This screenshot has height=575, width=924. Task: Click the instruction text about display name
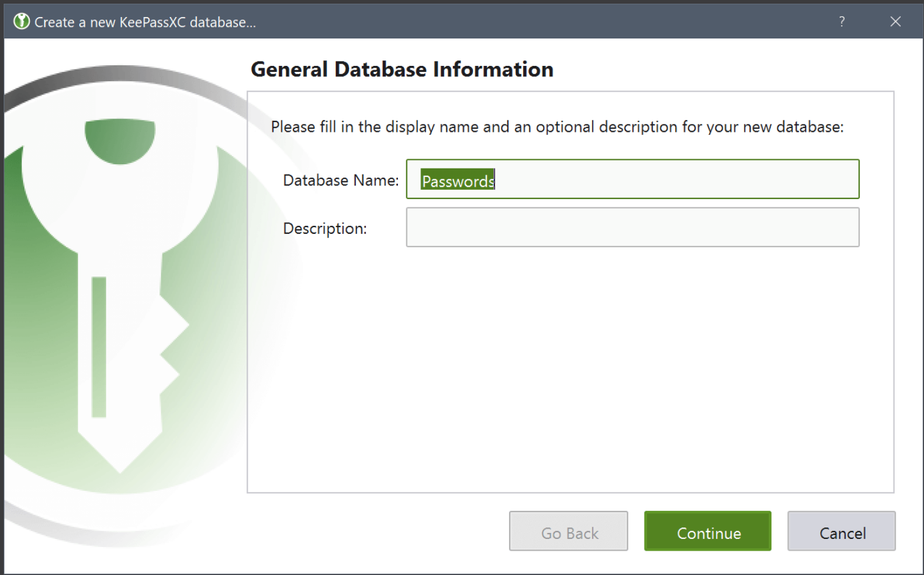point(557,127)
